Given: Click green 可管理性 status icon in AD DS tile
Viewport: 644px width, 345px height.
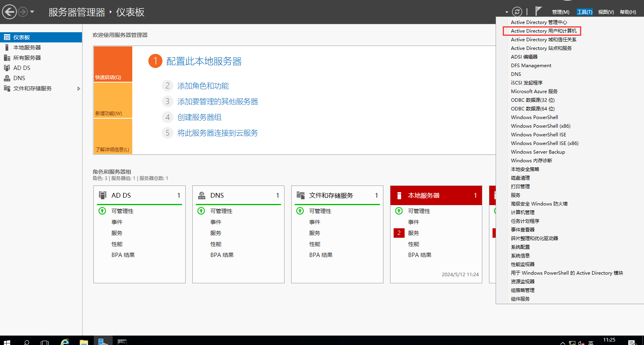Looking at the screenshot, I should pos(102,211).
